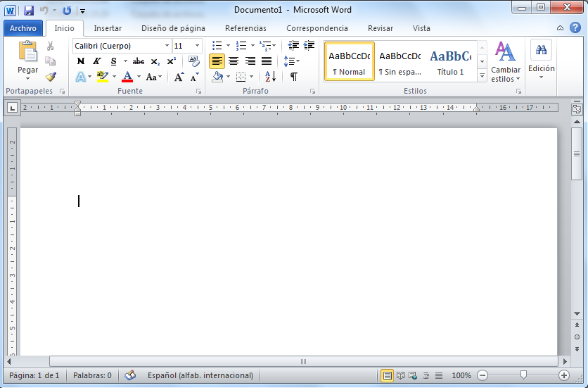Click the paragraph shading paint bucket

click(x=217, y=77)
